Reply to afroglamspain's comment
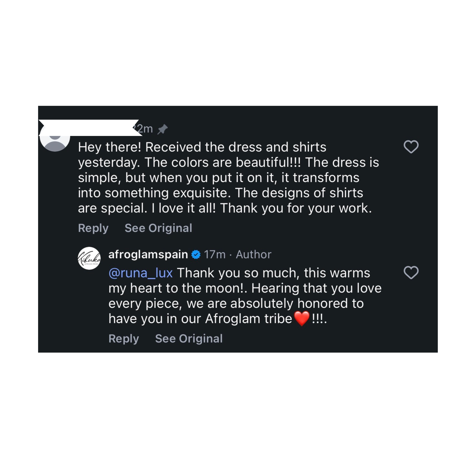 [x=124, y=338]
